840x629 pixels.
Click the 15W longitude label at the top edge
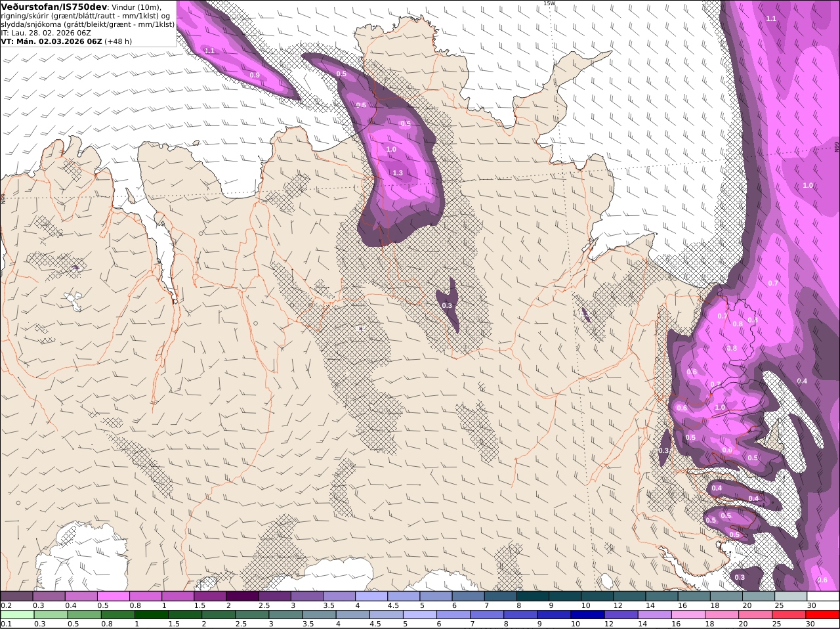[549, 3]
